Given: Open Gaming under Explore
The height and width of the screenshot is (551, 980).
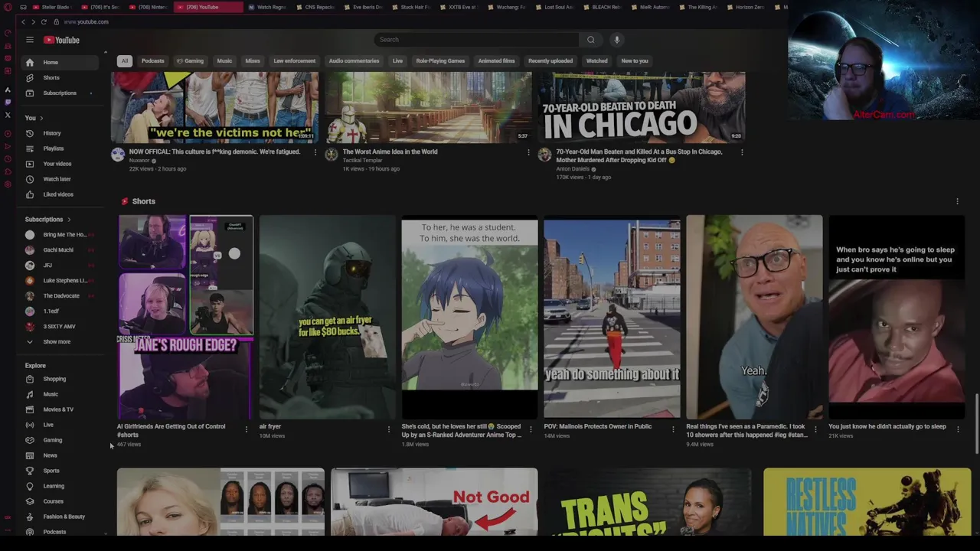Looking at the screenshot, I should [61, 440].
